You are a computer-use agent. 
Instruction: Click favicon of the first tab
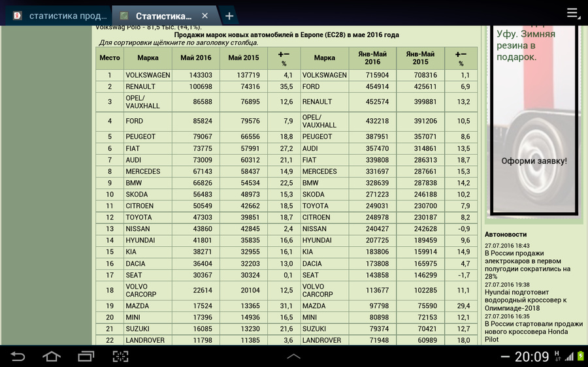(17, 16)
